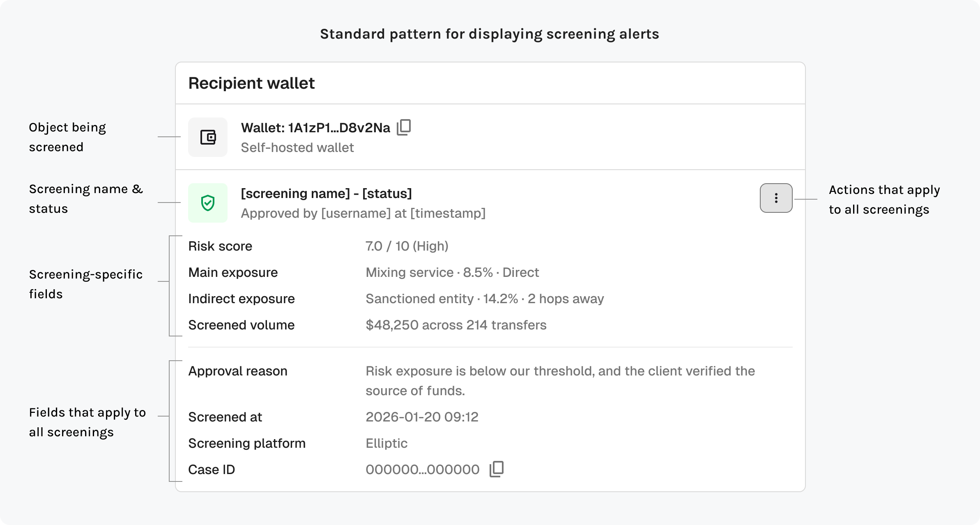Select the 7.0 / 10 (High) value
Screen dimensions: 980x525
(407, 246)
